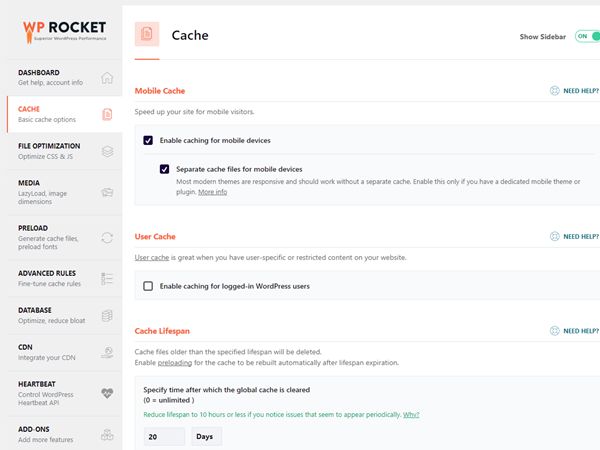The image size is (600, 450).
Task: Open the Days unit dropdown
Action: pyautogui.click(x=206, y=437)
